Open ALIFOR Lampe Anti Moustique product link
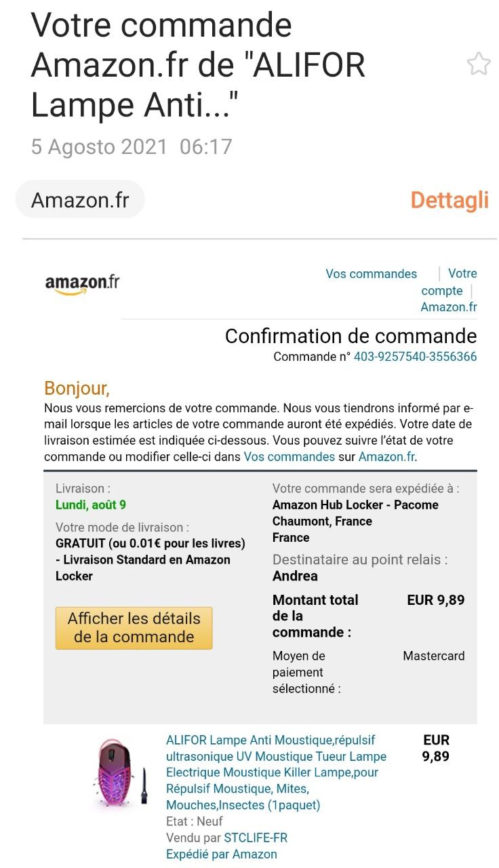 point(276,772)
